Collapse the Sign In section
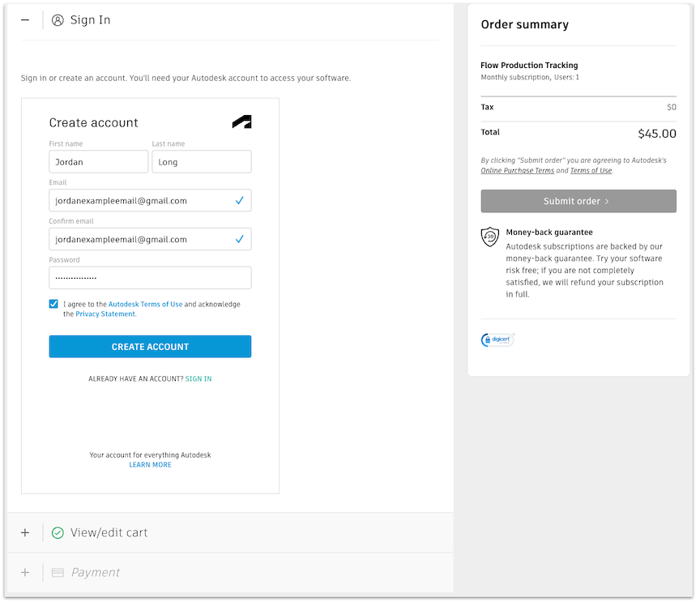Viewport: 700px width, 602px height. click(25, 20)
